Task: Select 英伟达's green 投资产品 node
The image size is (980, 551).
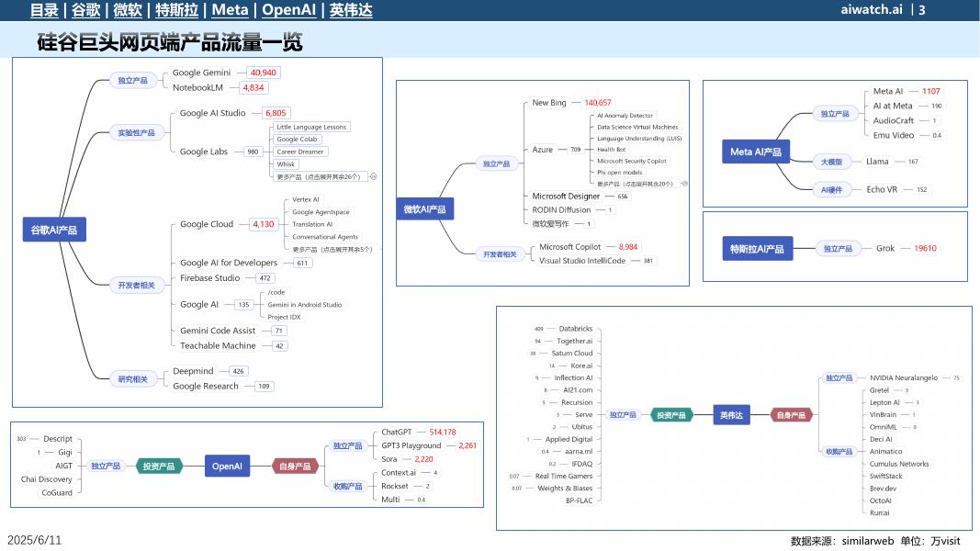Action: [x=671, y=415]
